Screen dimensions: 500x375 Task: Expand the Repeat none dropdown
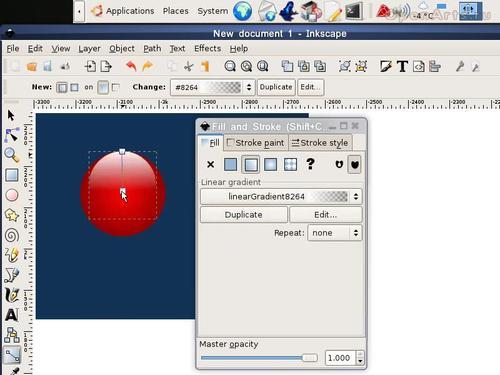pos(335,233)
